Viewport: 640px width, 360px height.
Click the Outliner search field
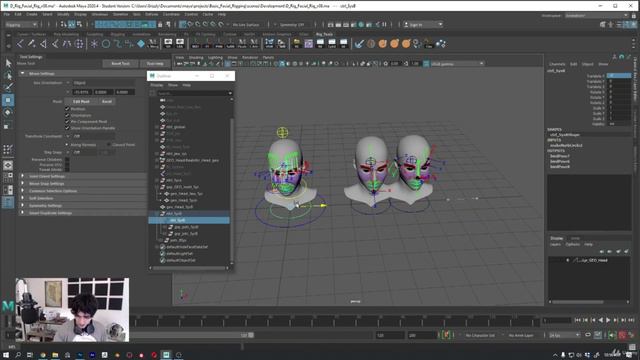(194, 93)
